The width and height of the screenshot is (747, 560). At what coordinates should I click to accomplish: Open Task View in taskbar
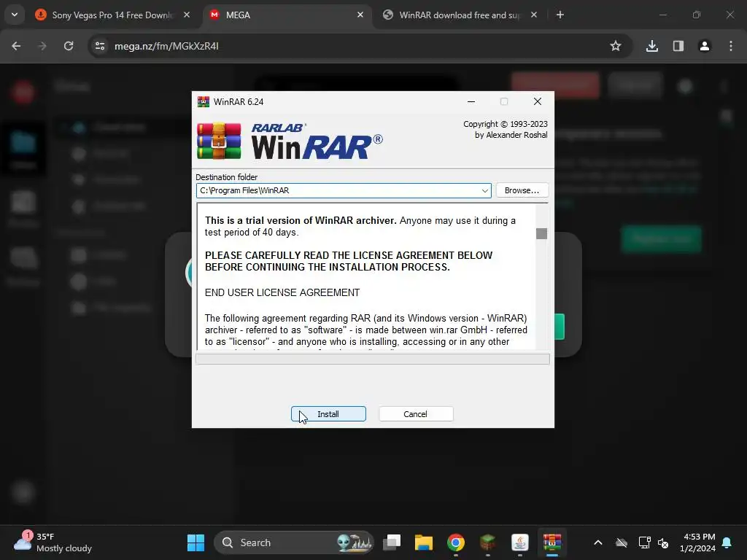[x=392, y=542]
